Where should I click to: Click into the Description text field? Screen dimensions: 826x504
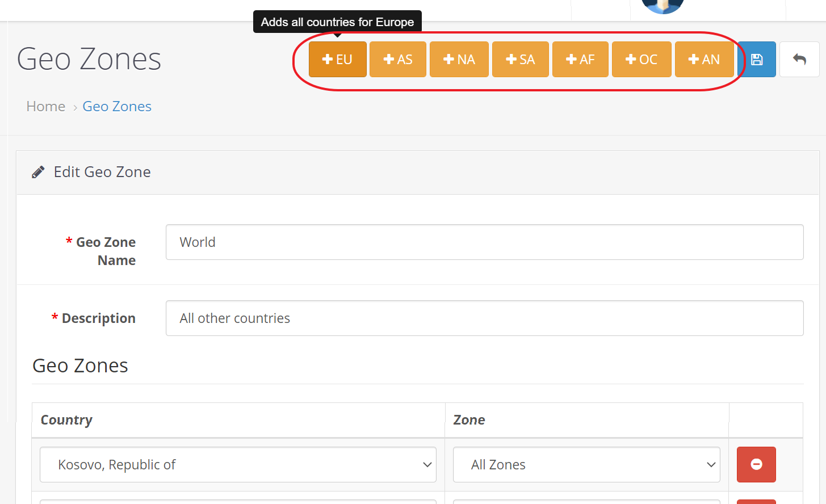pyautogui.click(x=484, y=318)
